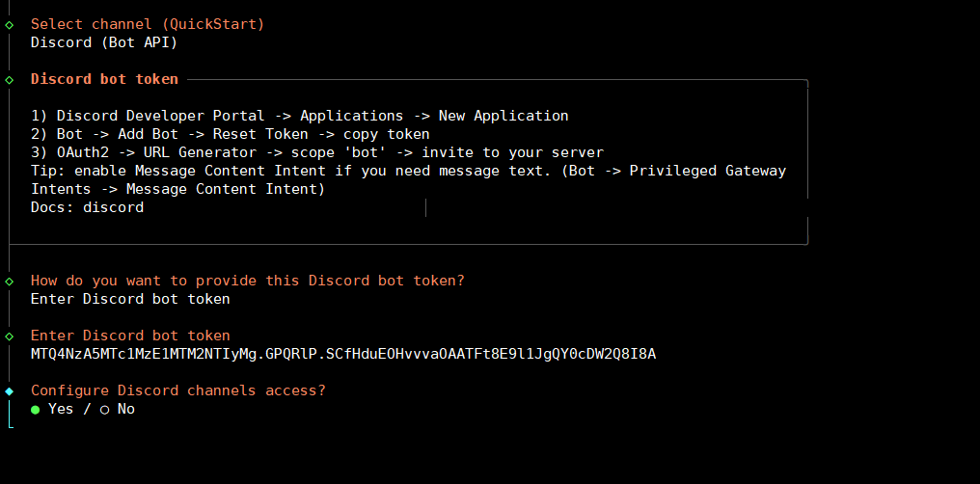Click step 3 OAuth2 URL Generator line
This screenshot has height=484, width=980.
click(317, 152)
